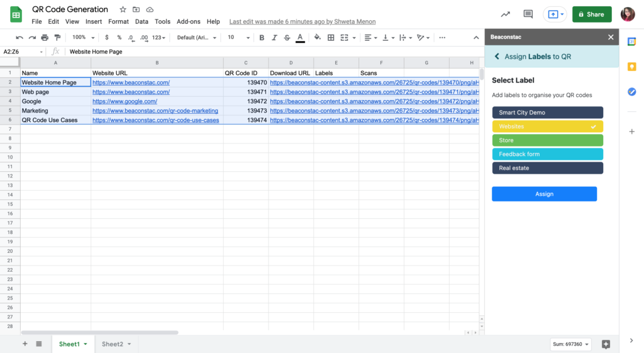Viewport: 644px width, 353px height.
Task: Switch to the Sheet2 tab
Action: [116, 344]
